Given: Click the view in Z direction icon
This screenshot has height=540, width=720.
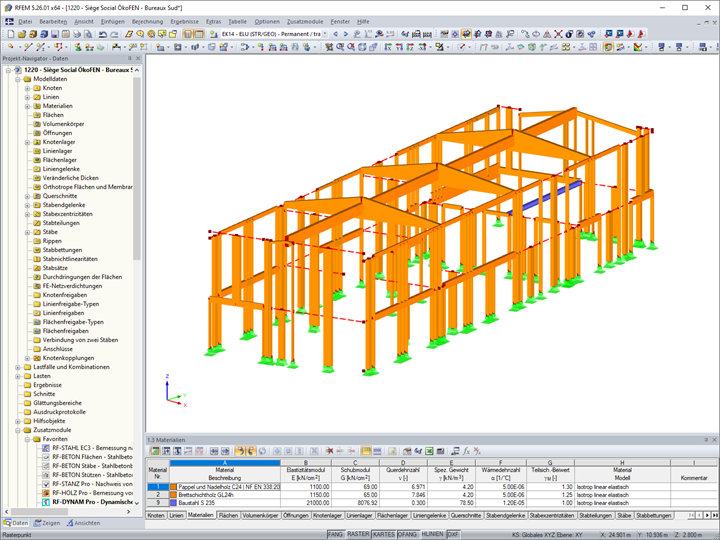Looking at the screenshot, I should coord(410,47).
